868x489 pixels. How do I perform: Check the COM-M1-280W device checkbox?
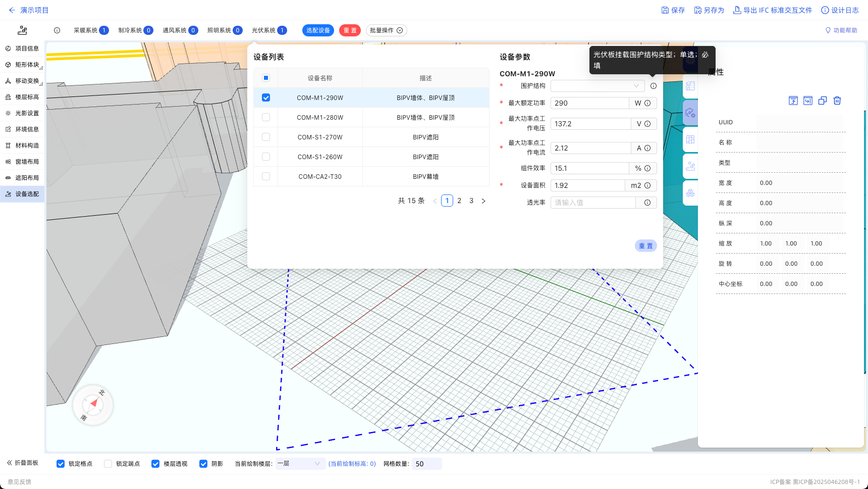click(266, 117)
